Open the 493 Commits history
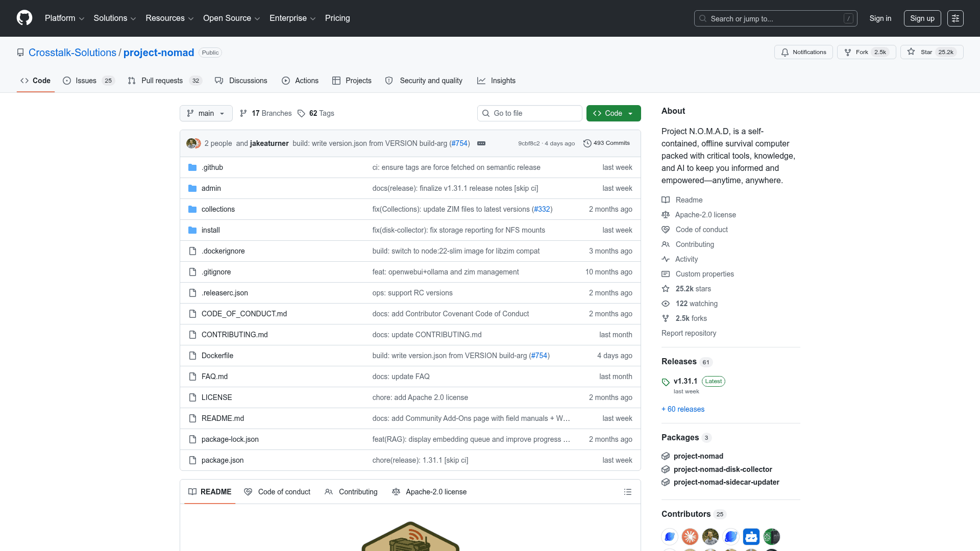980x551 pixels. 606,143
